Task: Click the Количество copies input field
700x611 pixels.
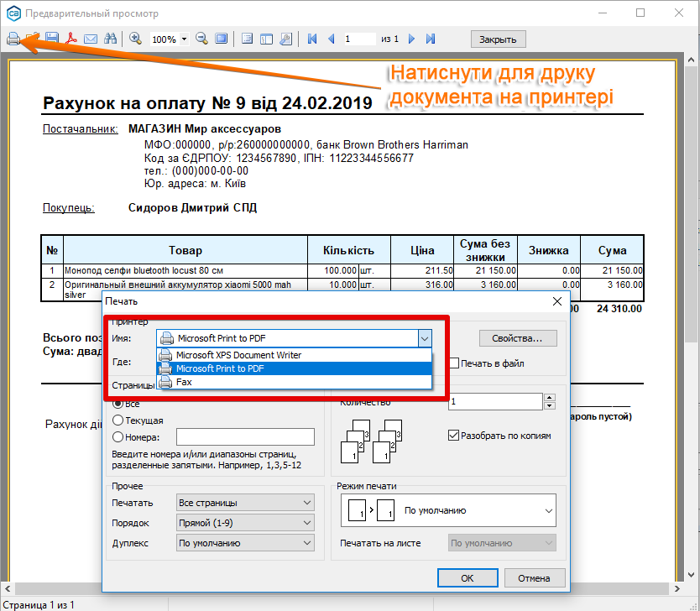Action: 495,402
